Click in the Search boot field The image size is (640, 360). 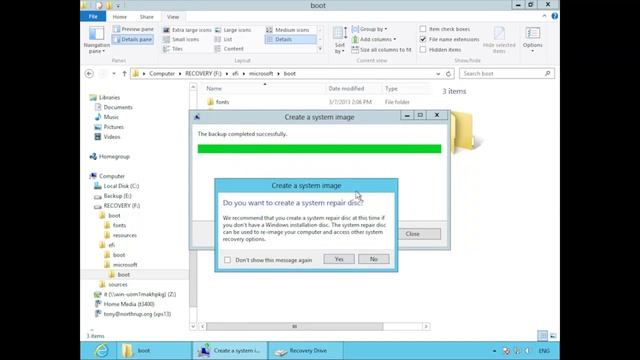click(502, 73)
